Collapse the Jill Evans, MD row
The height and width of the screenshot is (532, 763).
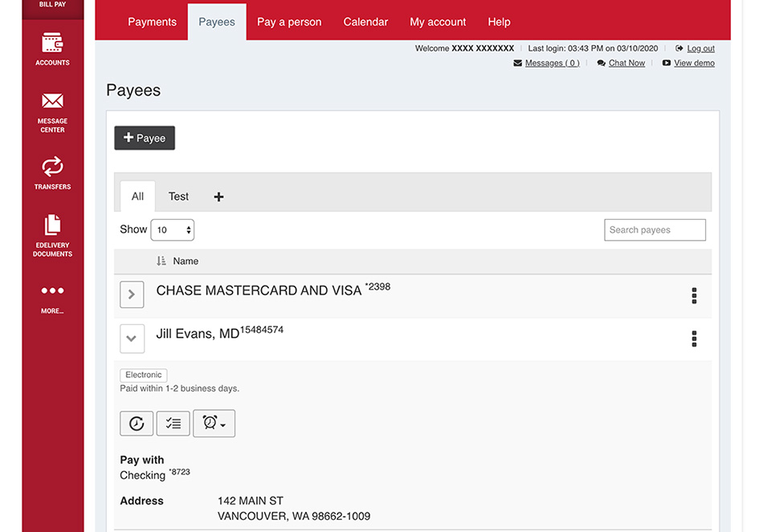[x=132, y=339]
